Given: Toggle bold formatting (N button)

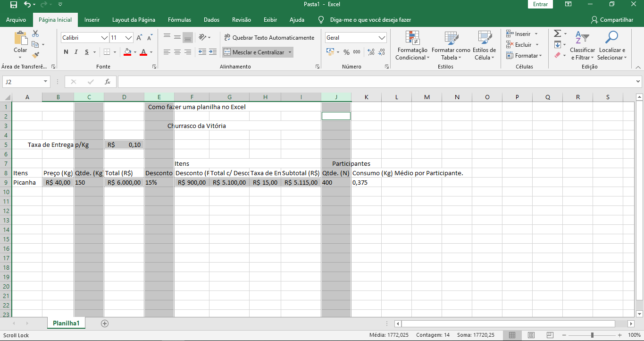Looking at the screenshot, I should coord(66,52).
